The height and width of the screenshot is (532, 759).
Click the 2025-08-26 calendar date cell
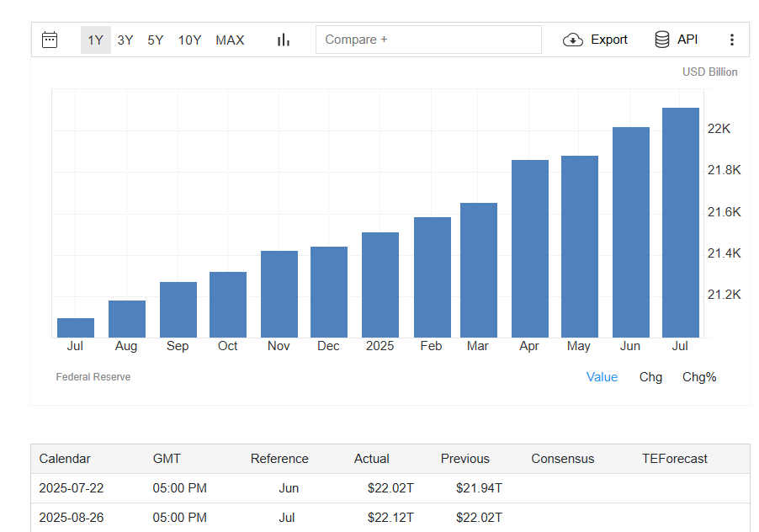(72, 518)
